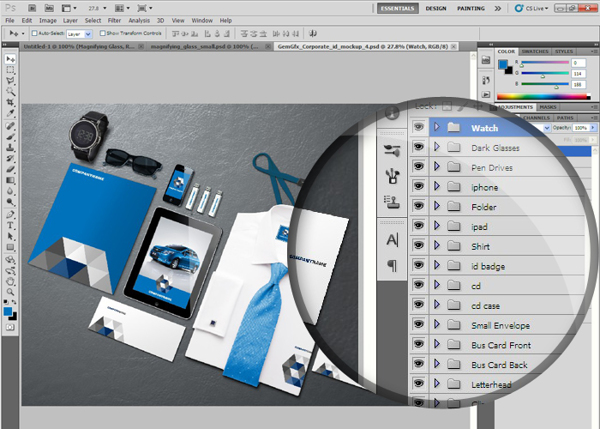This screenshot has height=429, width=600.
Task: Switch to the Design workspace
Action: [x=436, y=8]
